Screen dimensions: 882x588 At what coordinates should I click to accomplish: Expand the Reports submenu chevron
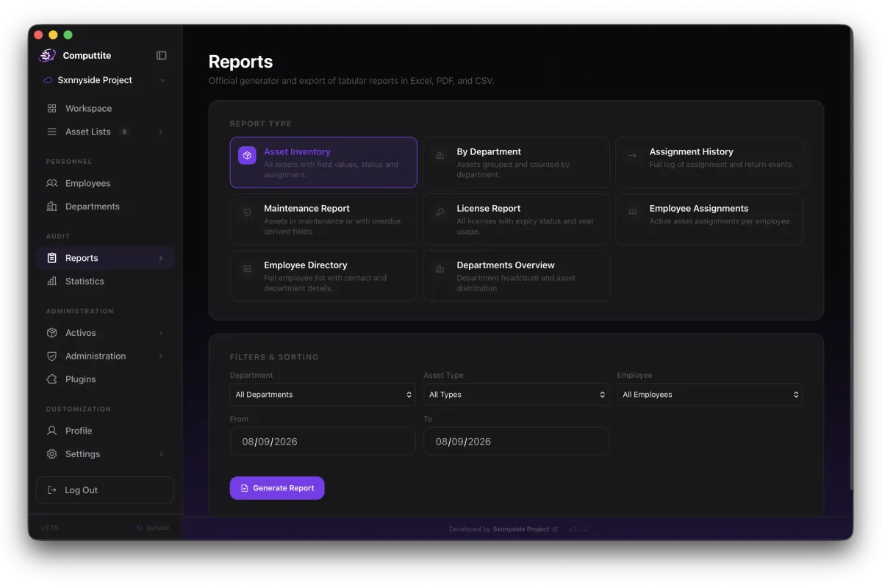point(160,258)
